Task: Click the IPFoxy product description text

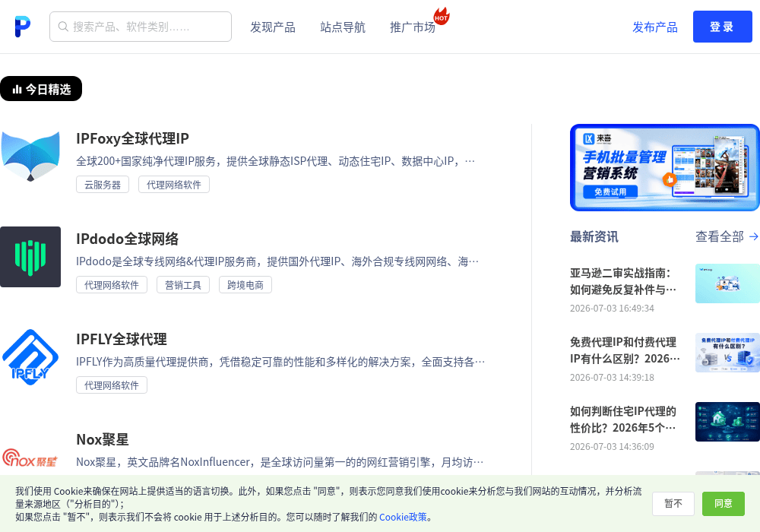Action: pos(275,161)
